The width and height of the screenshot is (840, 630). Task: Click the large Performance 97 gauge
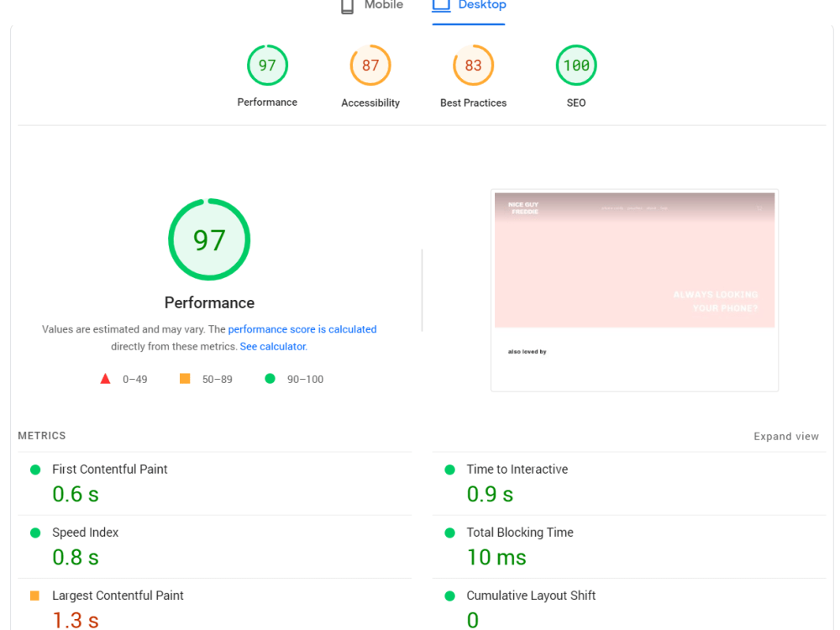coord(209,239)
